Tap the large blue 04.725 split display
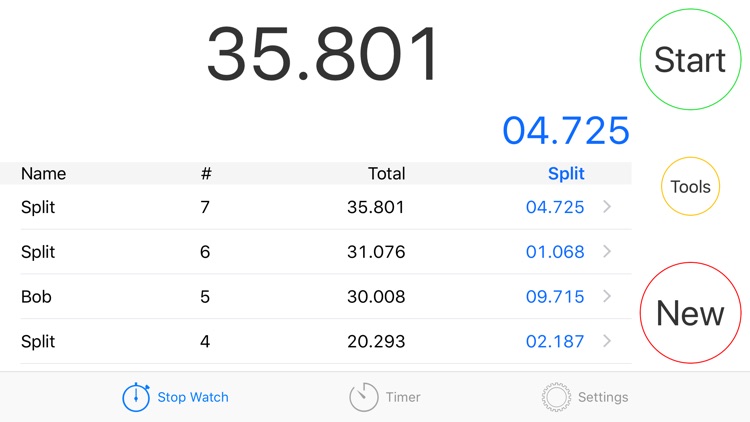 coord(566,130)
